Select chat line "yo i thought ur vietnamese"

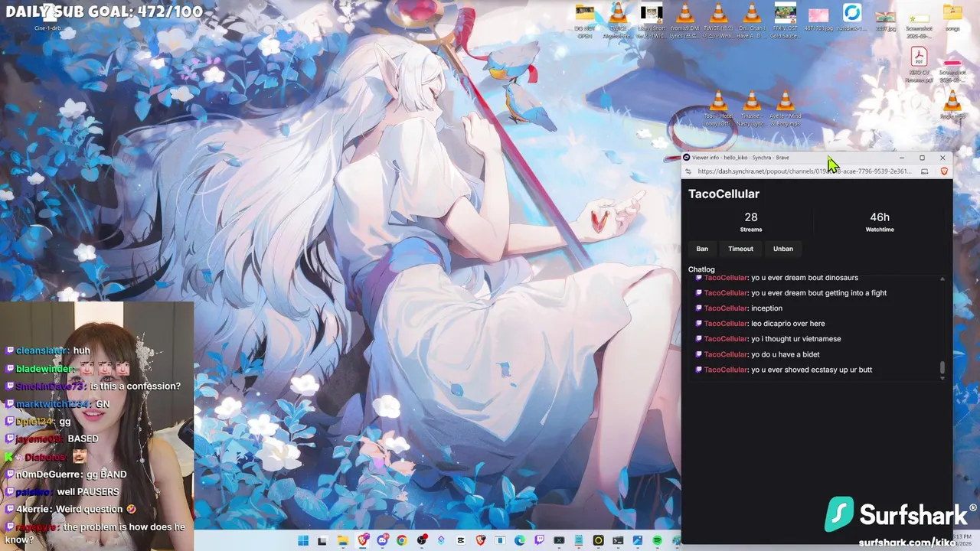[795, 339]
